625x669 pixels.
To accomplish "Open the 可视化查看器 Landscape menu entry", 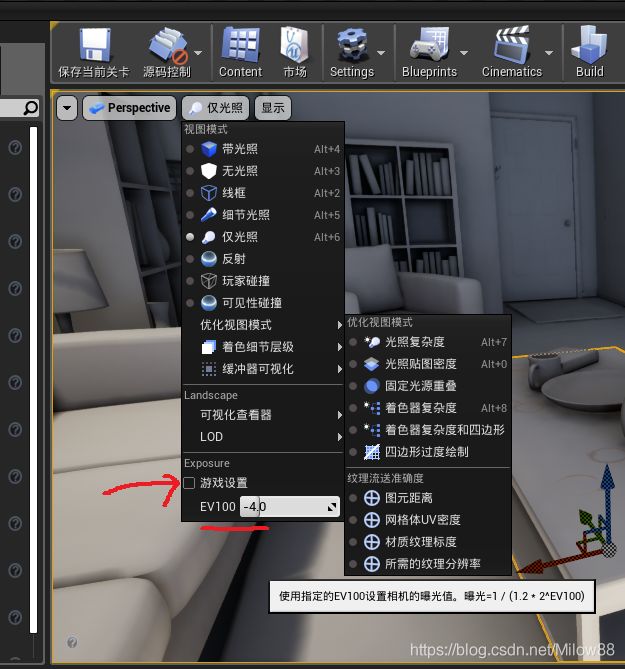I will click(263, 415).
